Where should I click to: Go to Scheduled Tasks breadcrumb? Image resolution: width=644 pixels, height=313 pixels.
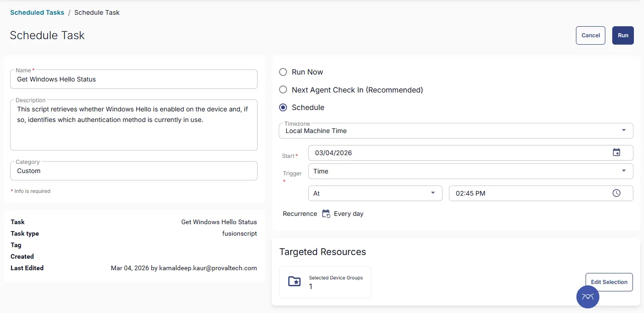pyautogui.click(x=37, y=12)
